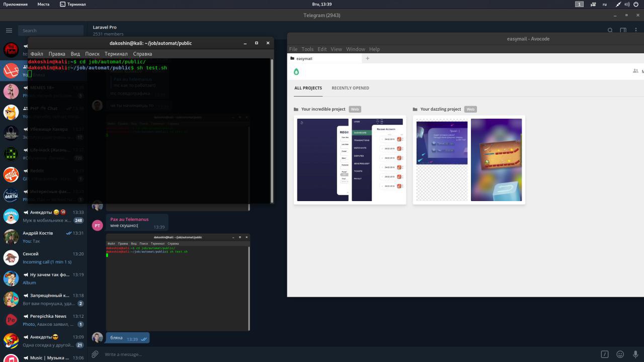Open the emoji picker smiley icon
644x362 pixels.
[x=620, y=354]
